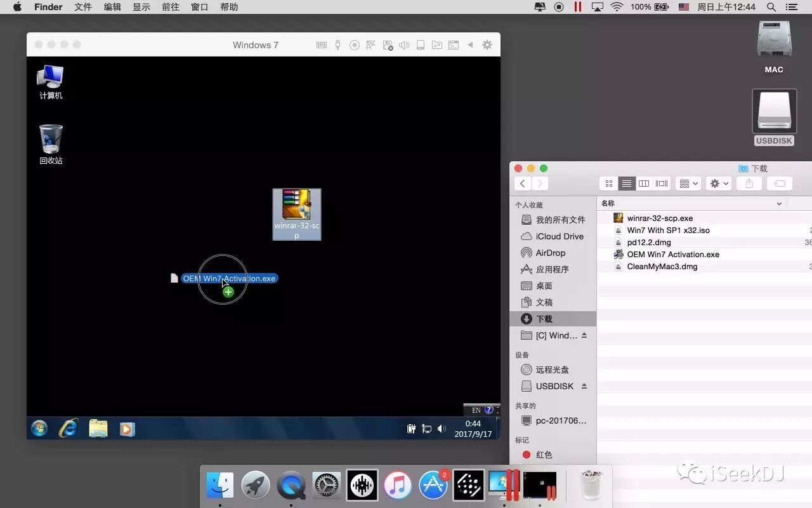Click the sound speaker icon in Parallels titlebar
The image size is (812, 508).
click(x=404, y=45)
